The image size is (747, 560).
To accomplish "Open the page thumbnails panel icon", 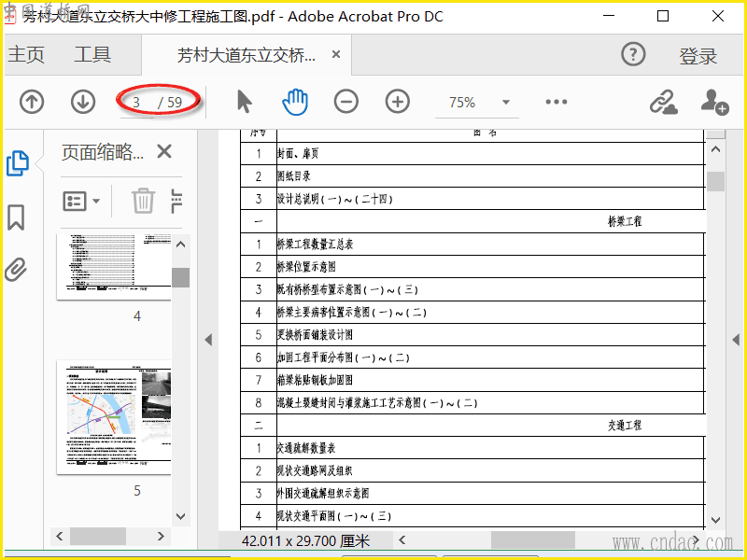I will click(x=18, y=163).
